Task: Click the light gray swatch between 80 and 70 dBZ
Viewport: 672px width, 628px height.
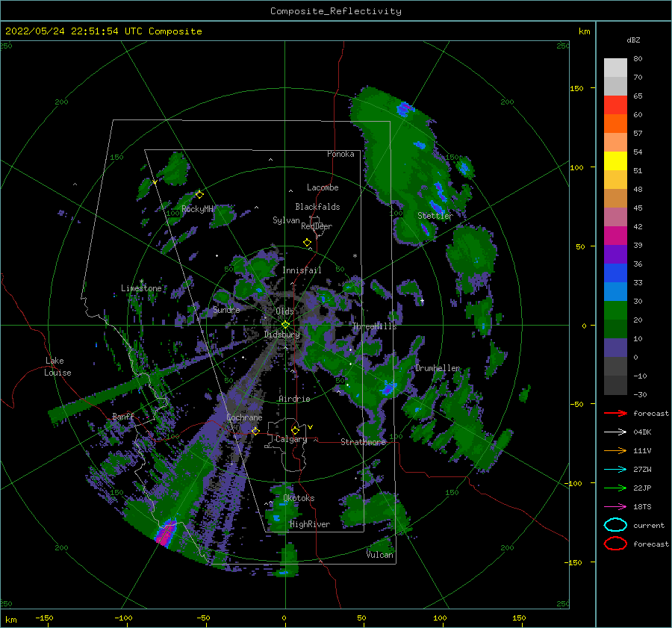Action: [x=615, y=68]
